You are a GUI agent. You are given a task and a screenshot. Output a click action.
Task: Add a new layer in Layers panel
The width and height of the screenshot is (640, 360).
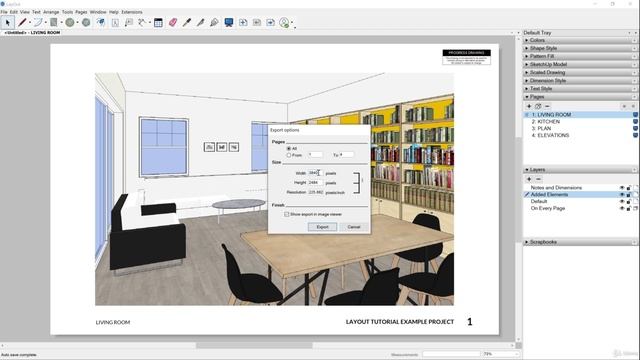(x=529, y=179)
